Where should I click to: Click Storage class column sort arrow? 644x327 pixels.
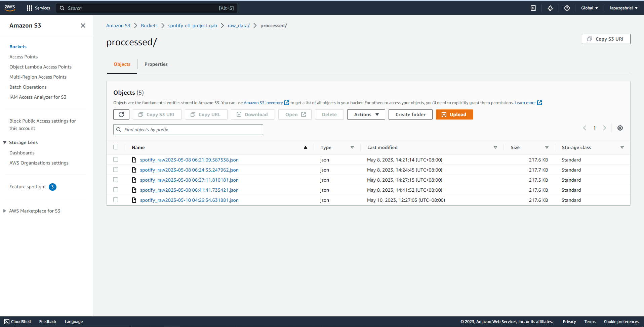(622, 147)
